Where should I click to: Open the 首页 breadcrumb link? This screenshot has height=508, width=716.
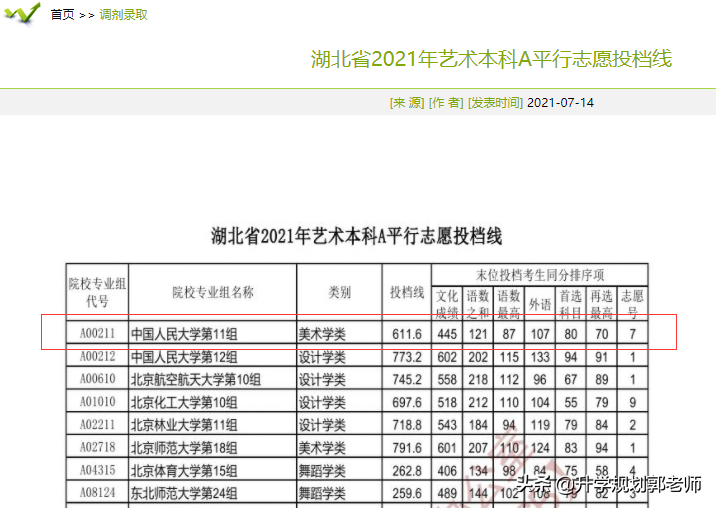[63, 15]
